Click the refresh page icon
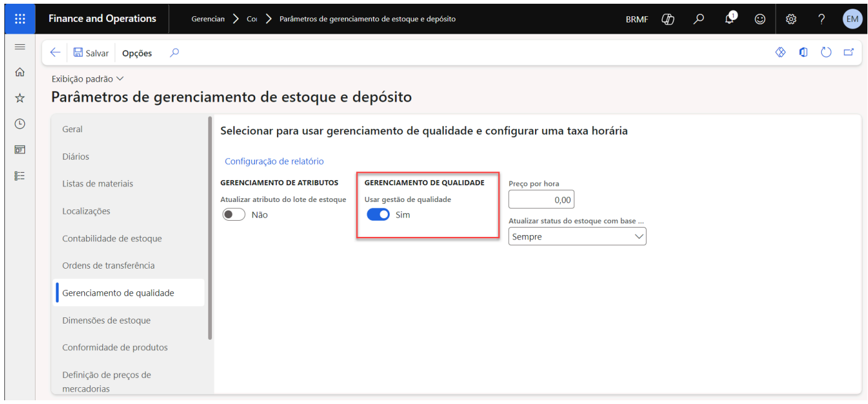This screenshot has height=404, width=868. point(826,53)
